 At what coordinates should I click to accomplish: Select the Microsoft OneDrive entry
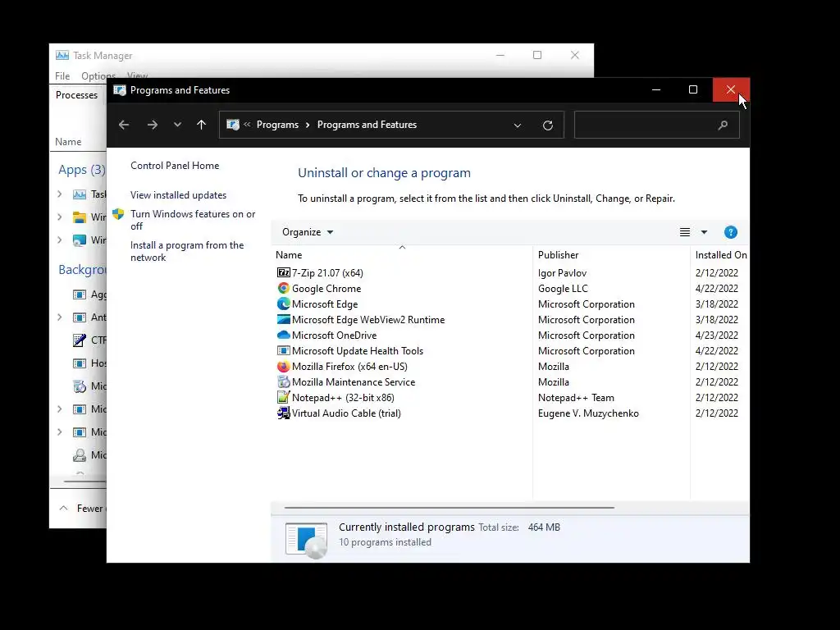[x=335, y=335]
